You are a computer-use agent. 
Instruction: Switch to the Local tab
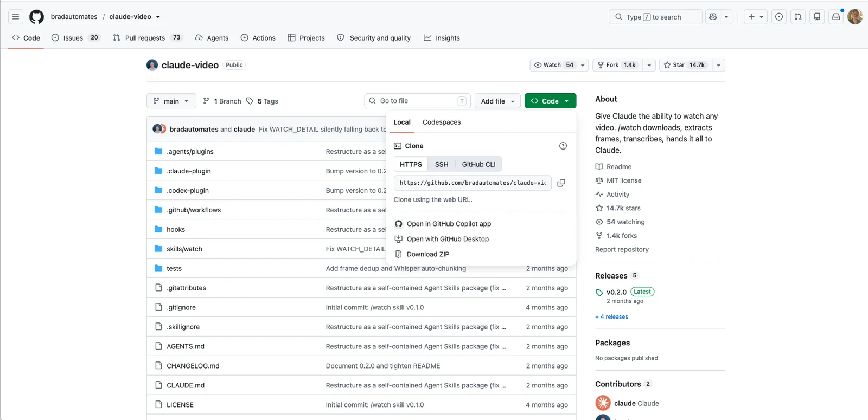[x=402, y=122]
